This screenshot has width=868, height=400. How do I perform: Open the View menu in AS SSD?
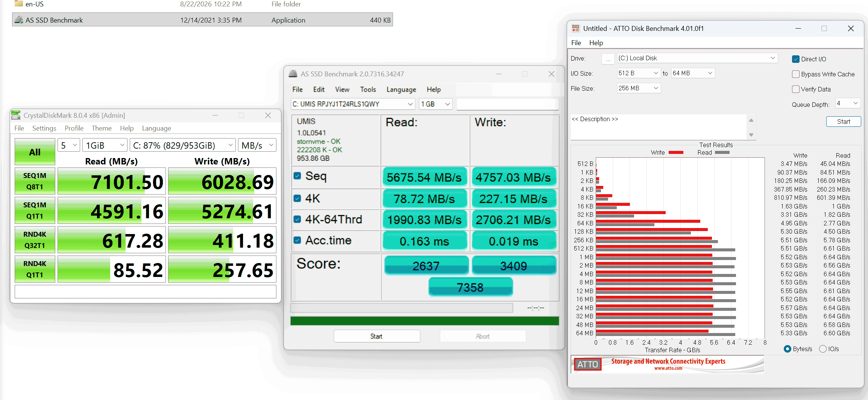point(342,90)
